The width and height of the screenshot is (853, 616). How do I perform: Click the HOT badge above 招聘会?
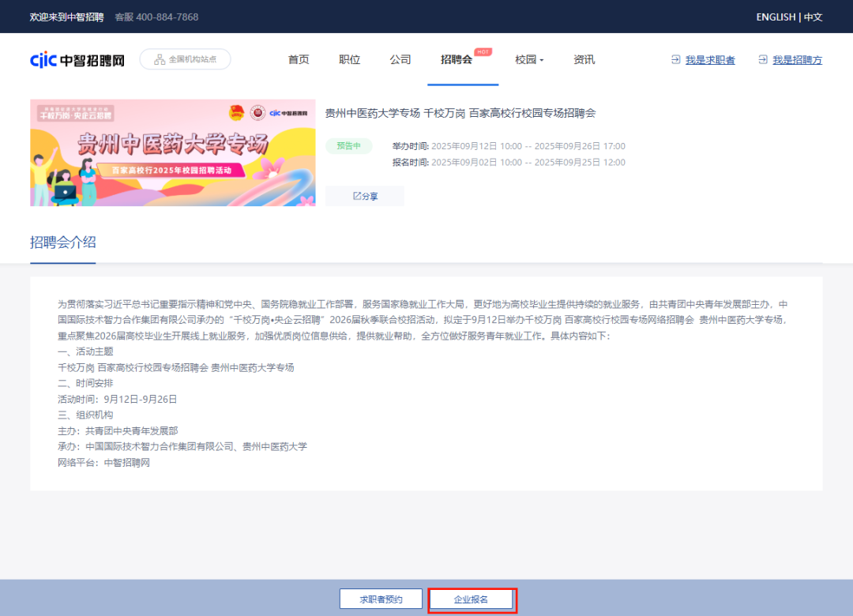(483, 51)
